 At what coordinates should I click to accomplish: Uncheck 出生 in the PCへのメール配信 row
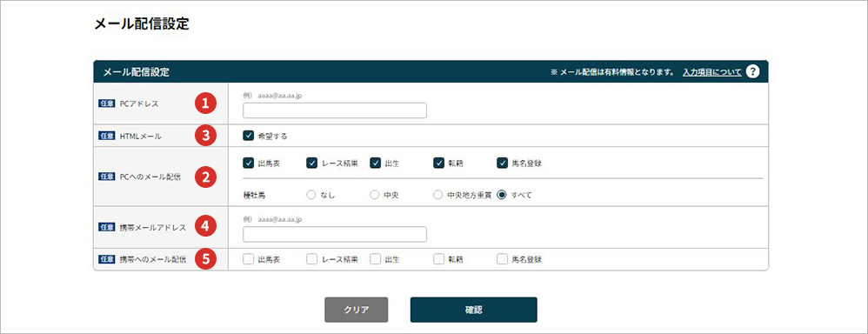point(376,163)
